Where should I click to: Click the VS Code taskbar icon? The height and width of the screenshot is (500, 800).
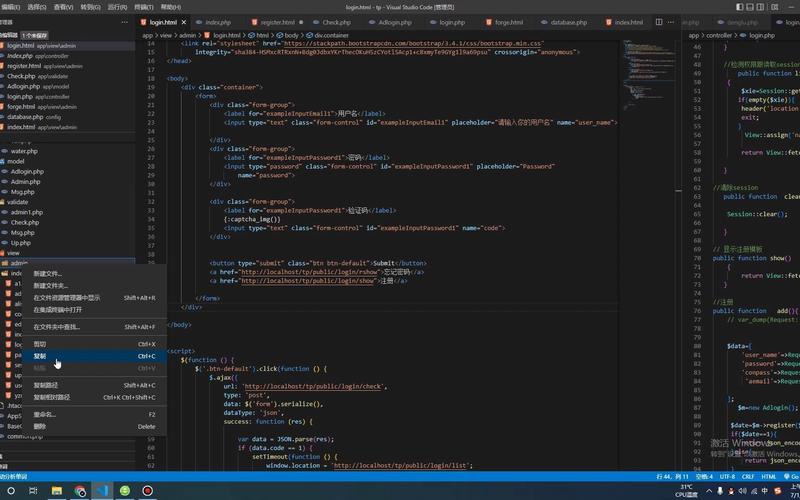[x=102, y=491]
